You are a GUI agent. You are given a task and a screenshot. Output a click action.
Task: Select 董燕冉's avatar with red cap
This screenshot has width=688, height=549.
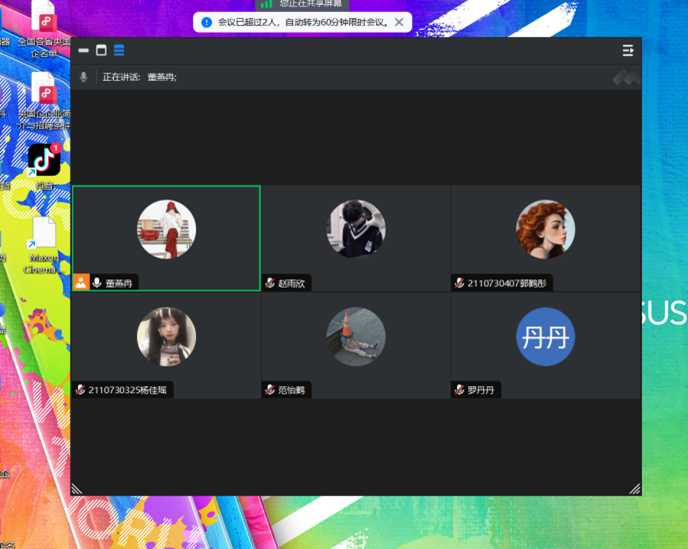click(x=166, y=230)
